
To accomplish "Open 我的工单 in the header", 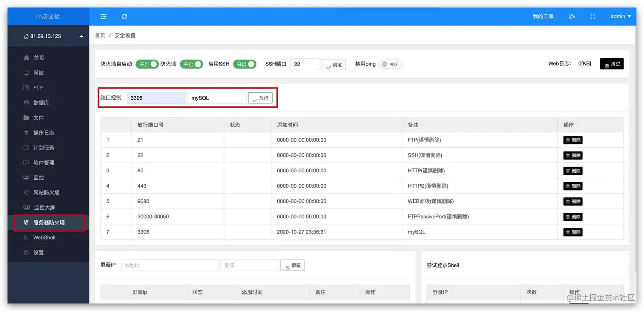I will tap(543, 17).
